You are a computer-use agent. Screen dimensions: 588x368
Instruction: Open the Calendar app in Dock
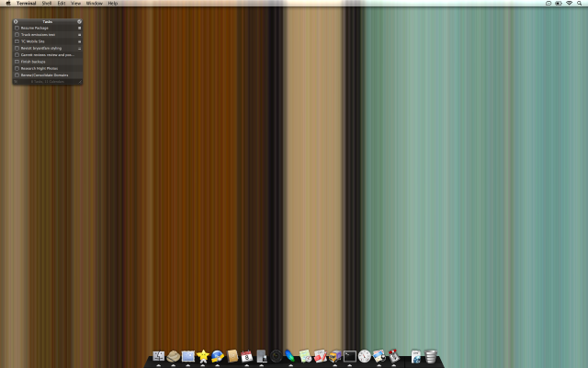pyautogui.click(x=247, y=356)
